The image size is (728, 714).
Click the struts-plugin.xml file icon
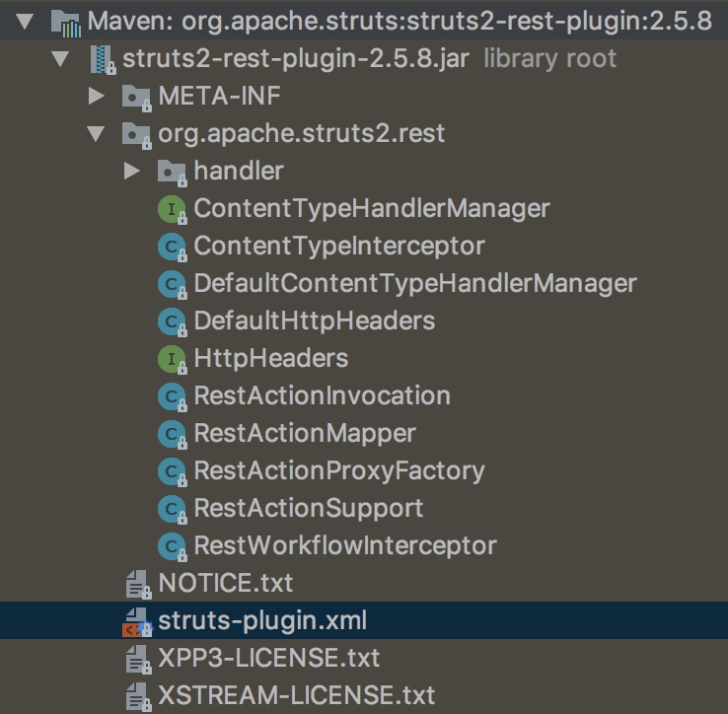click(x=137, y=622)
